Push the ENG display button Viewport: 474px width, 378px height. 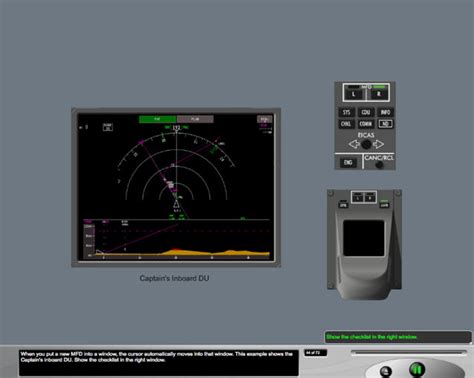pos(348,162)
